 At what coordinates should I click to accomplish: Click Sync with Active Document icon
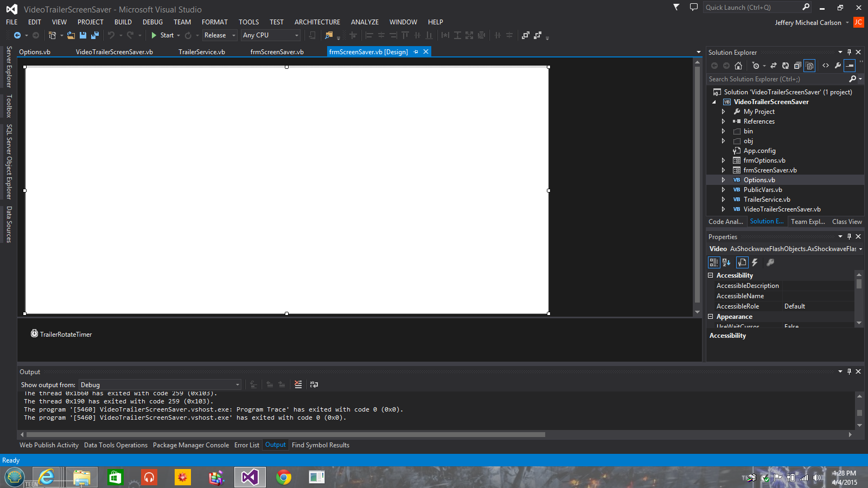774,66
